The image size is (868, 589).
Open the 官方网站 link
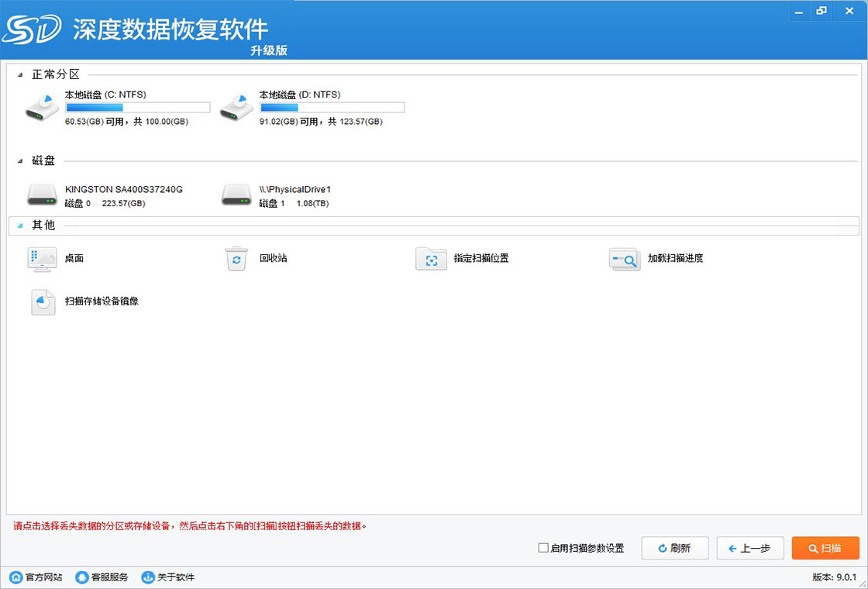click(x=44, y=577)
